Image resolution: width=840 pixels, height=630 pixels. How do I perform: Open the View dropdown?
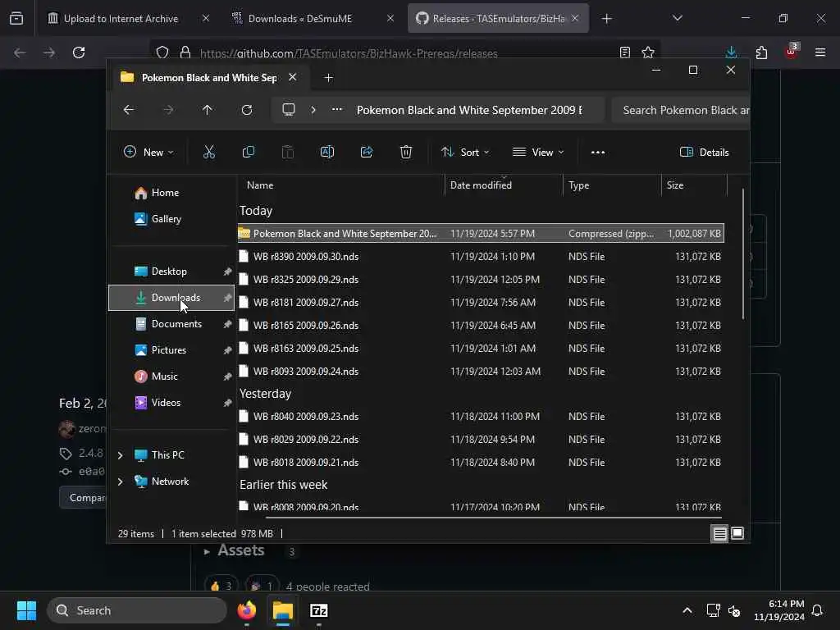[538, 152]
